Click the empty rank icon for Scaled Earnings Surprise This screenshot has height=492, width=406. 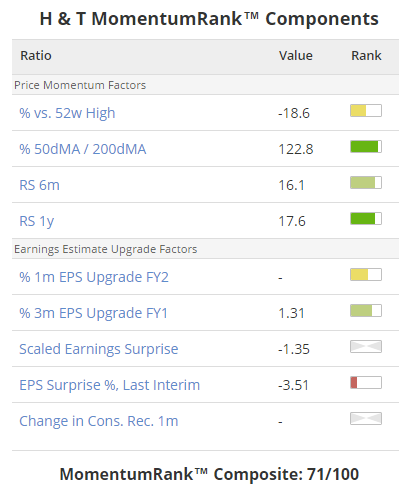[366, 347]
